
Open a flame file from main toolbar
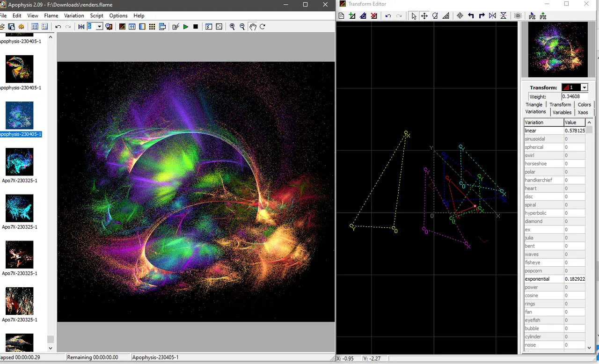pos(2,27)
